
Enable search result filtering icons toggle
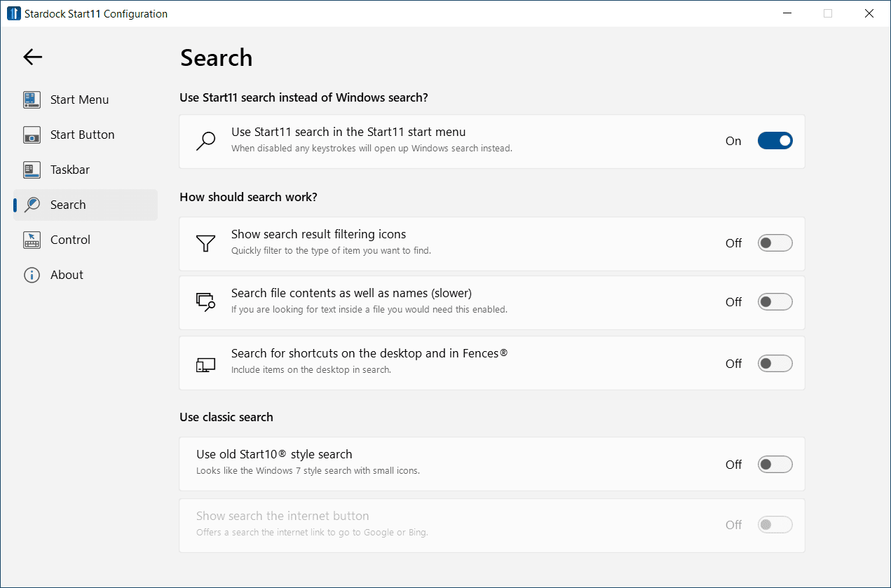(775, 243)
